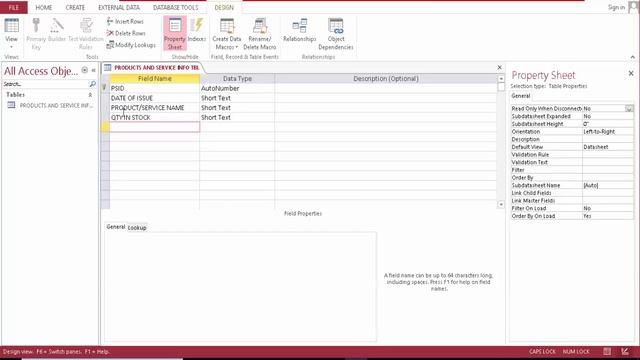The height and width of the screenshot is (360, 640).
Task: Select the Lookup tab in Field Properties
Action: click(137, 228)
